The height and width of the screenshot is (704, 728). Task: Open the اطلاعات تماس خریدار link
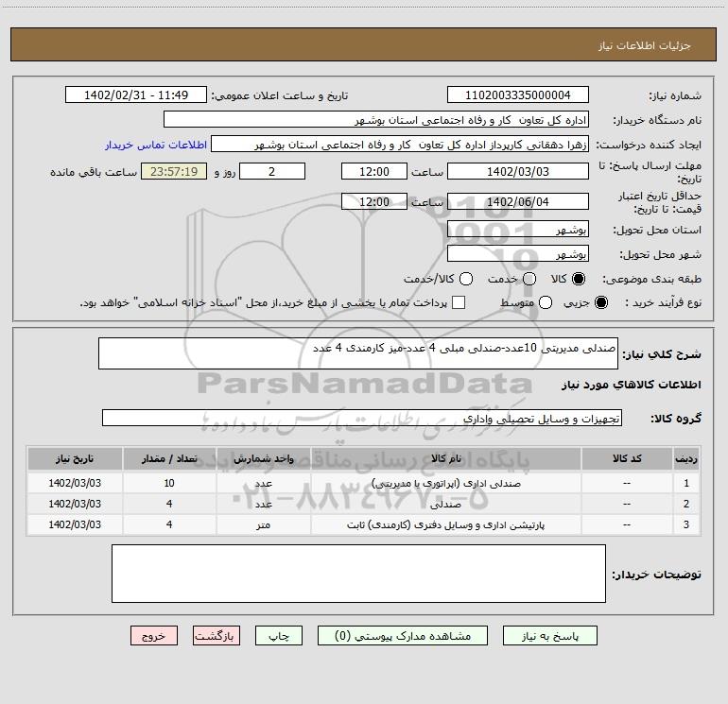(156, 145)
